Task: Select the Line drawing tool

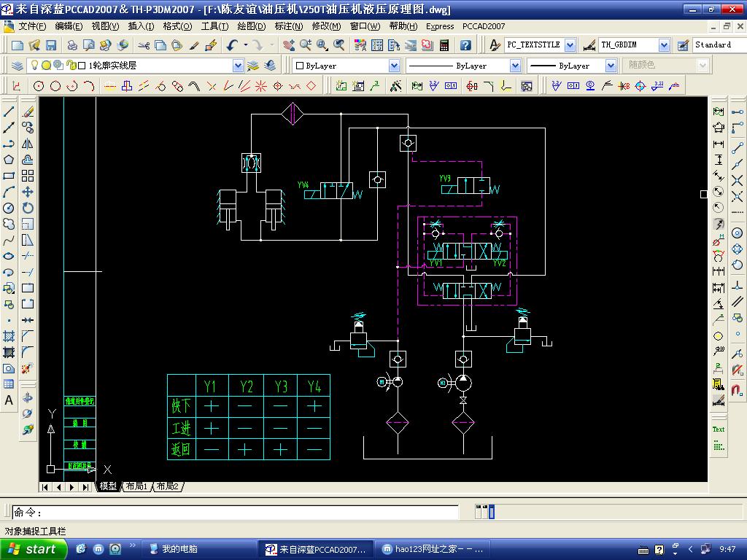Action: pyautogui.click(x=9, y=112)
